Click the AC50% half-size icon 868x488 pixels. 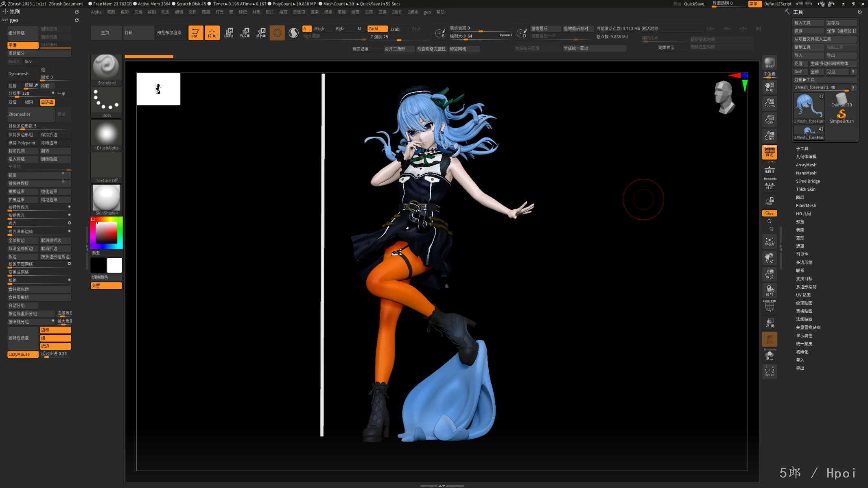click(770, 135)
